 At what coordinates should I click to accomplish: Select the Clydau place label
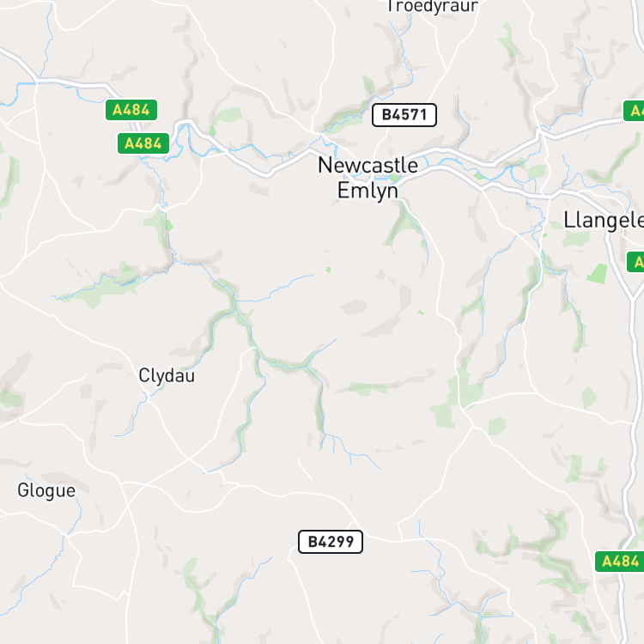pos(167,376)
